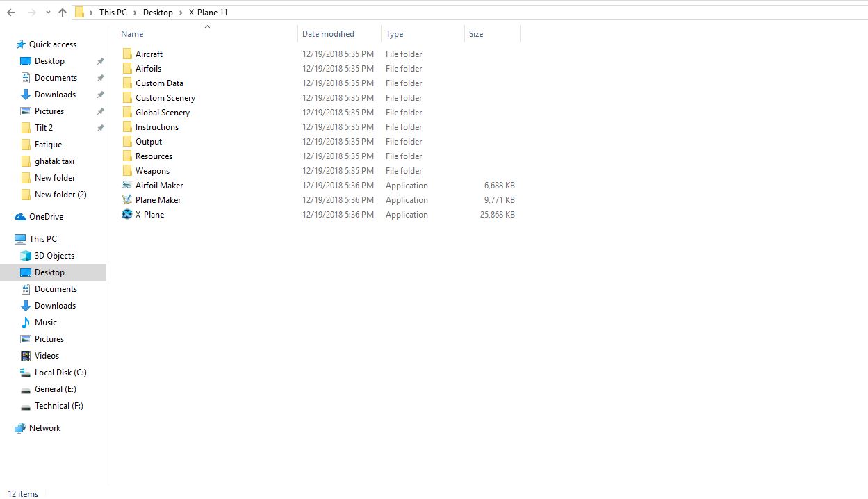This screenshot has width=868, height=499.
Task: Open Downloads under This PC
Action: (55, 306)
